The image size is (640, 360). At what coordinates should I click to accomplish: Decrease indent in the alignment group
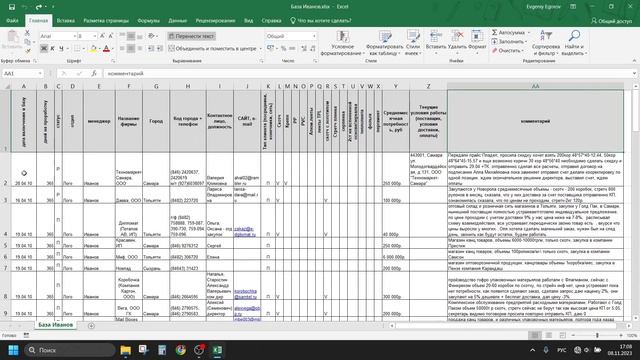point(151,49)
